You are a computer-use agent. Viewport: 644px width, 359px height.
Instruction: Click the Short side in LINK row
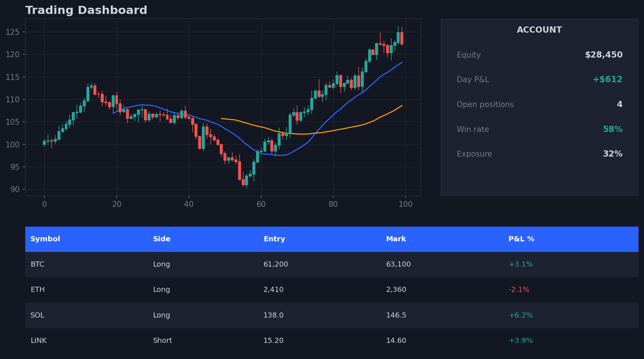(x=162, y=341)
